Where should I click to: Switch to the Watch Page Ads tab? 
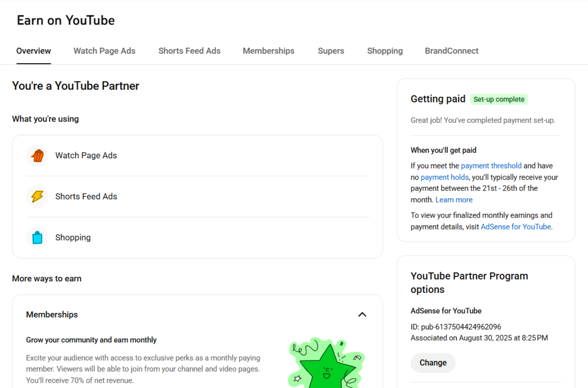[x=104, y=51]
